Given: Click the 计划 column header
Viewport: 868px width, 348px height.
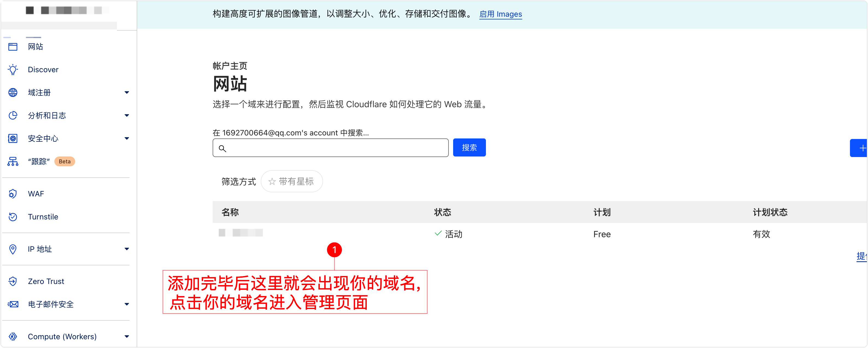Looking at the screenshot, I should point(602,212).
